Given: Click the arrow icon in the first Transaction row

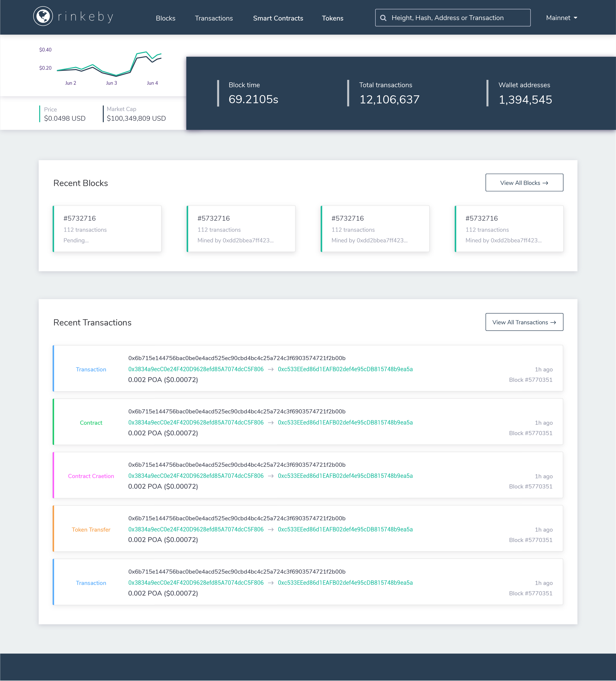Looking at the screenshot, I should [x=271, y=369].
